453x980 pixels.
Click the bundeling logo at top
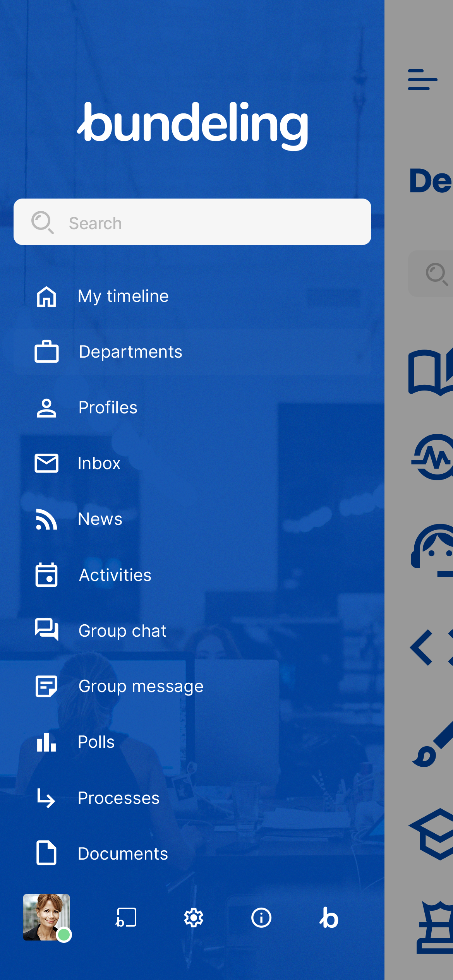point(192,126)
